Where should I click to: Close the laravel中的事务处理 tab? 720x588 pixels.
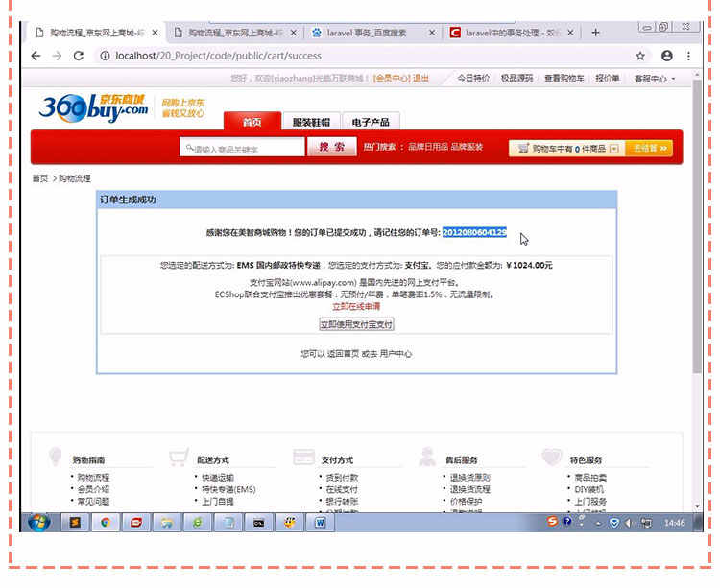[570, 33]
